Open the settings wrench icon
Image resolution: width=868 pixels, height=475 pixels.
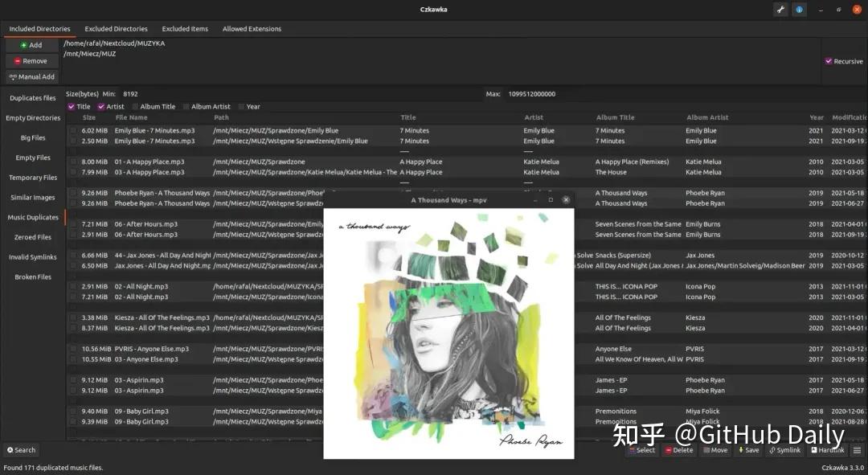[780, 10]
